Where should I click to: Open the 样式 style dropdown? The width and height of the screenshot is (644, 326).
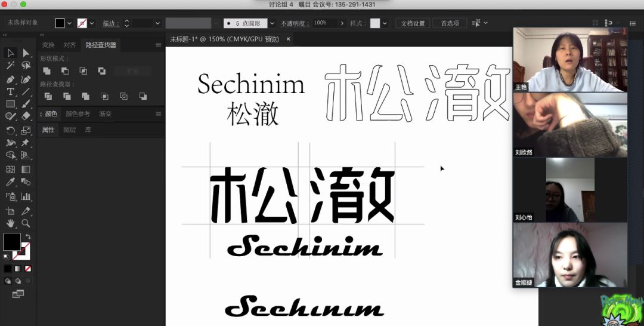[x=385, y=23]
